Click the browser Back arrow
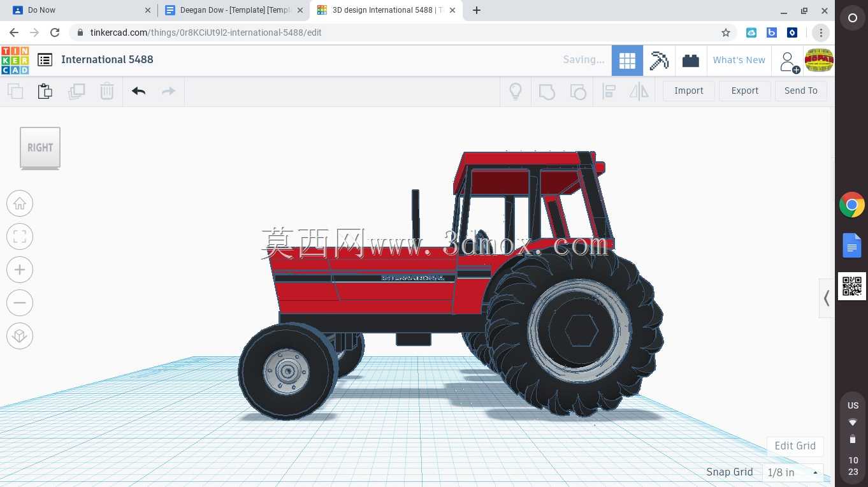The height and width of the screenshot is (487, 868). pos(14,33)
